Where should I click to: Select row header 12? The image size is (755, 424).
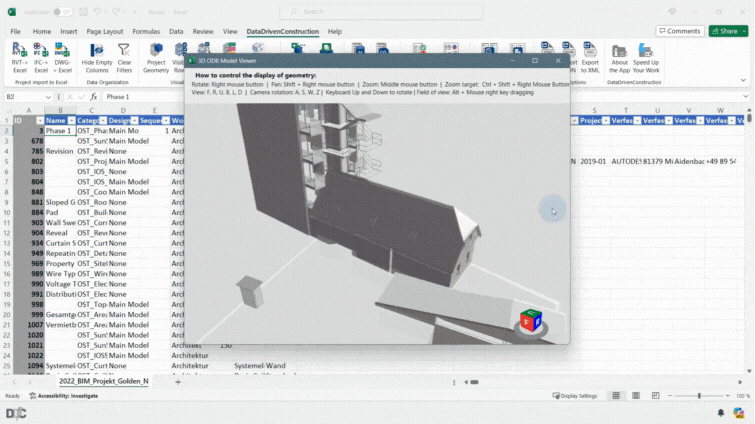(x=6, y=233)
